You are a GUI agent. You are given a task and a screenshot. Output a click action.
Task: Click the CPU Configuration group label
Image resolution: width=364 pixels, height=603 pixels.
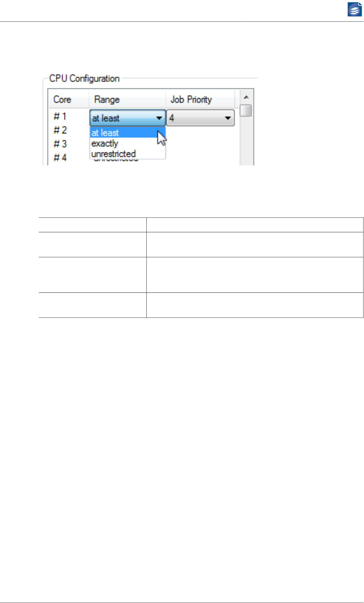(x=84, y=79)
